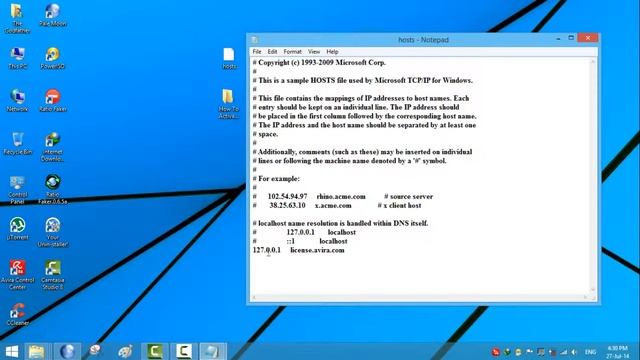Viewport: 640px width, 360px height.
Task: Click the vertical scrollbar up arrow
Action: coord(593,62)
